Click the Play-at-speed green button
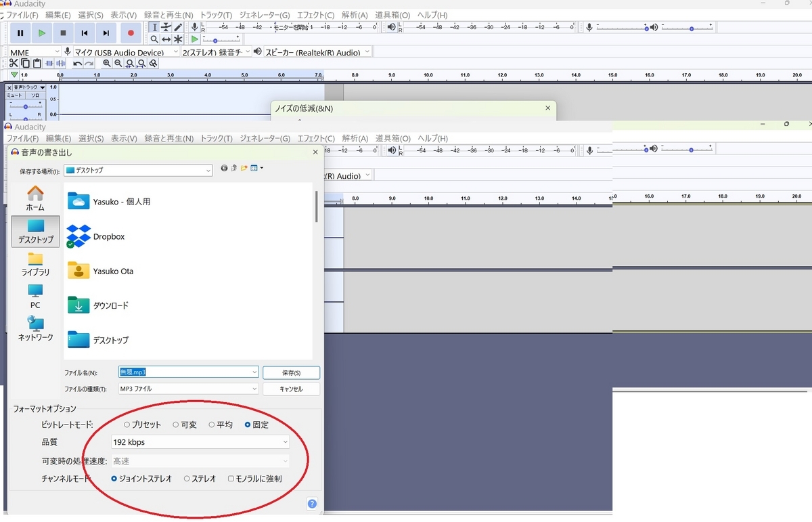Viewport: 812px width, 522px height. (x=195, y=39)
